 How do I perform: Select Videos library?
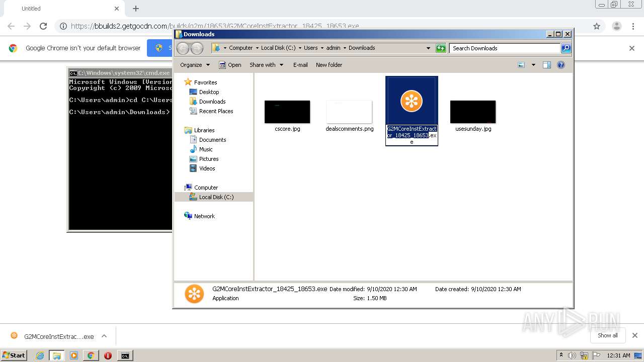202,168
